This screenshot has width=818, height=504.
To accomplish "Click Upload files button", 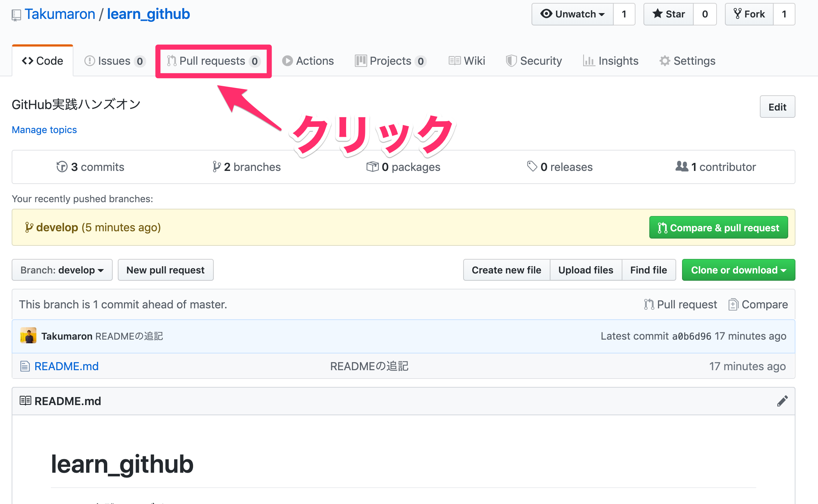I will 586,270.
